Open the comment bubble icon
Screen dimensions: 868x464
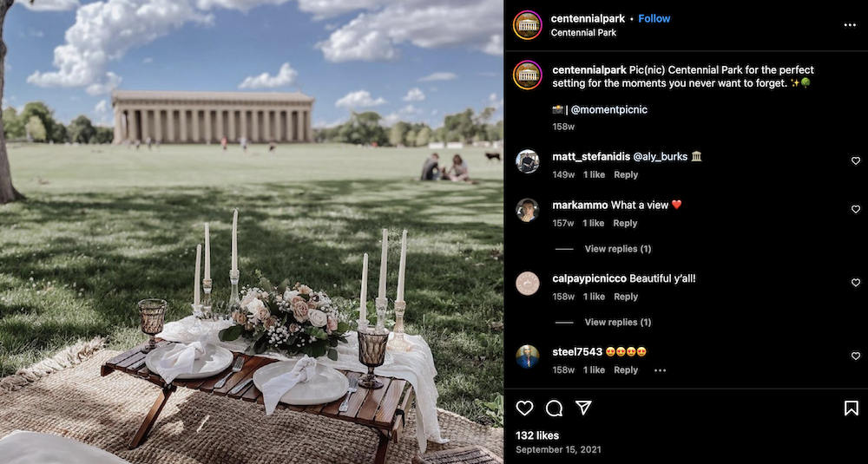[554, 408]
